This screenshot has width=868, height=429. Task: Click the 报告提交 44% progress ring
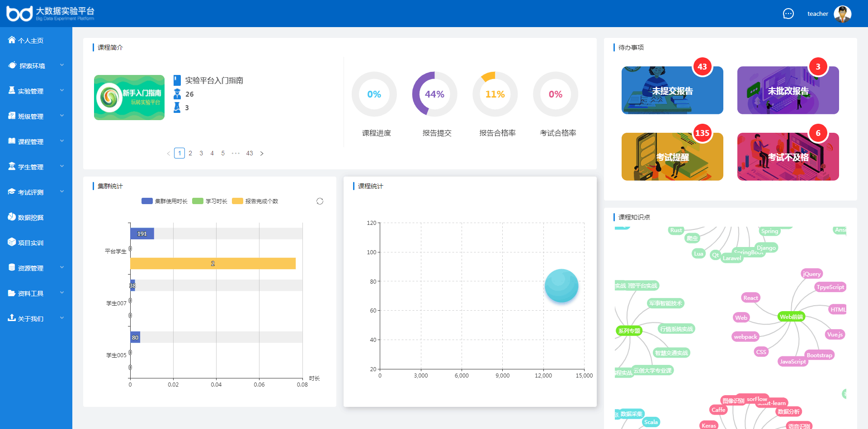coord(434,94)
